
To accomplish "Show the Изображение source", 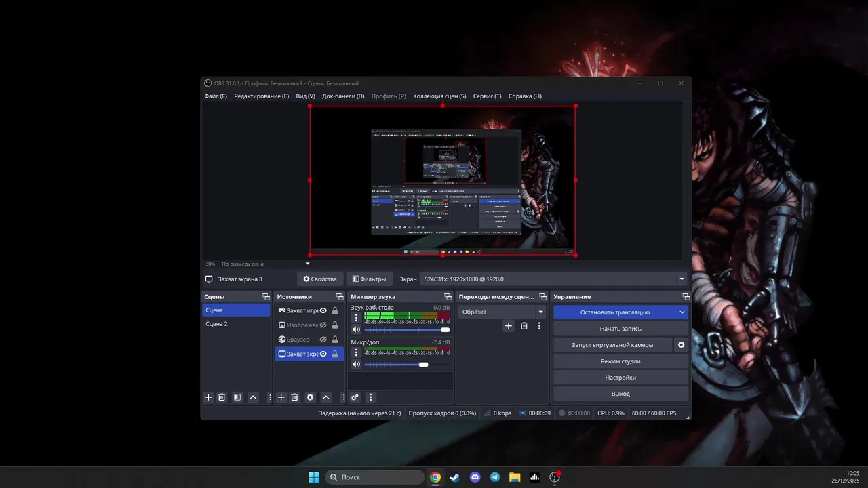I will click(323, 325).
